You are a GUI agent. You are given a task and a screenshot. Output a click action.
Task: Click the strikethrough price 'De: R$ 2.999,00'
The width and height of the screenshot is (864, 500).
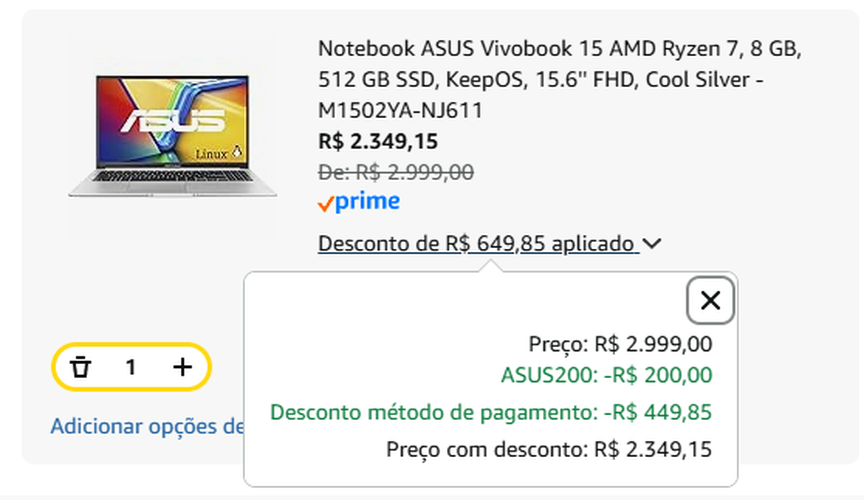[x=396, y=171]
